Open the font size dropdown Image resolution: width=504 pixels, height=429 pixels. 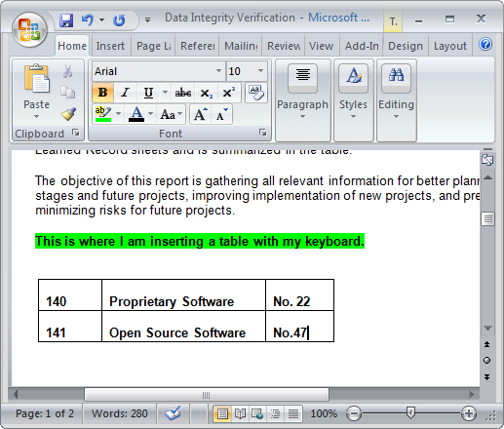(x=260, y=71)
